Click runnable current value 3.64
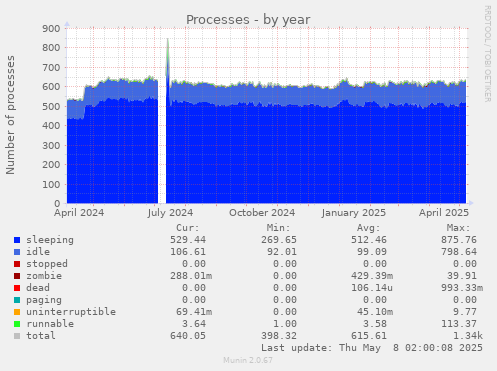 (194, 324)
